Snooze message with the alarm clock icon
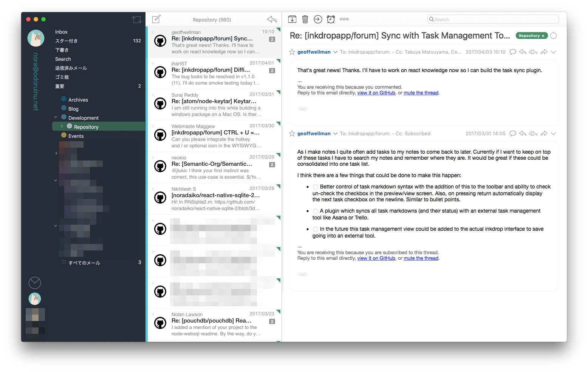 (331, 19)
